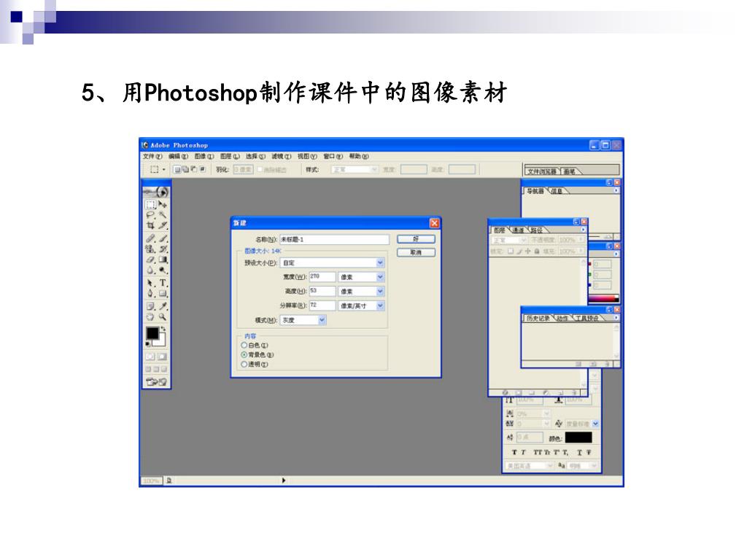Click the 高度 height input field
Viewport: 747px width, 560px height.
(x=322, y=291)
